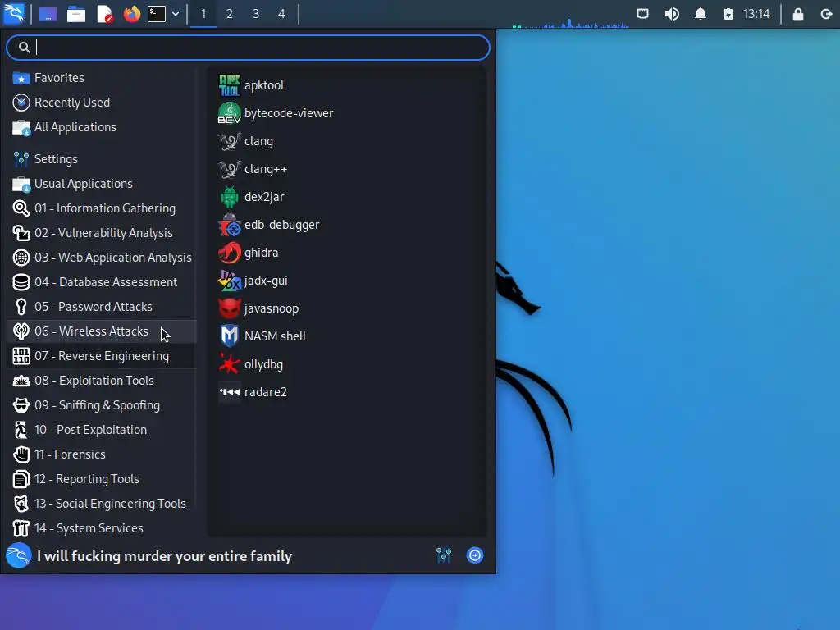The image size is (840, 630).
Task: Open 10 - Post Exploitation
Action: [x=102, y=430]
